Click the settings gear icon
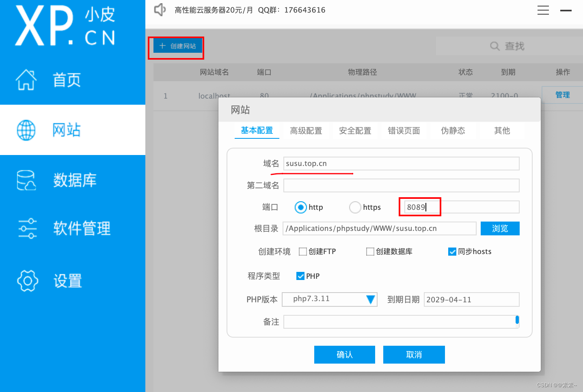 pyautogui.click(x=27, y=280)
